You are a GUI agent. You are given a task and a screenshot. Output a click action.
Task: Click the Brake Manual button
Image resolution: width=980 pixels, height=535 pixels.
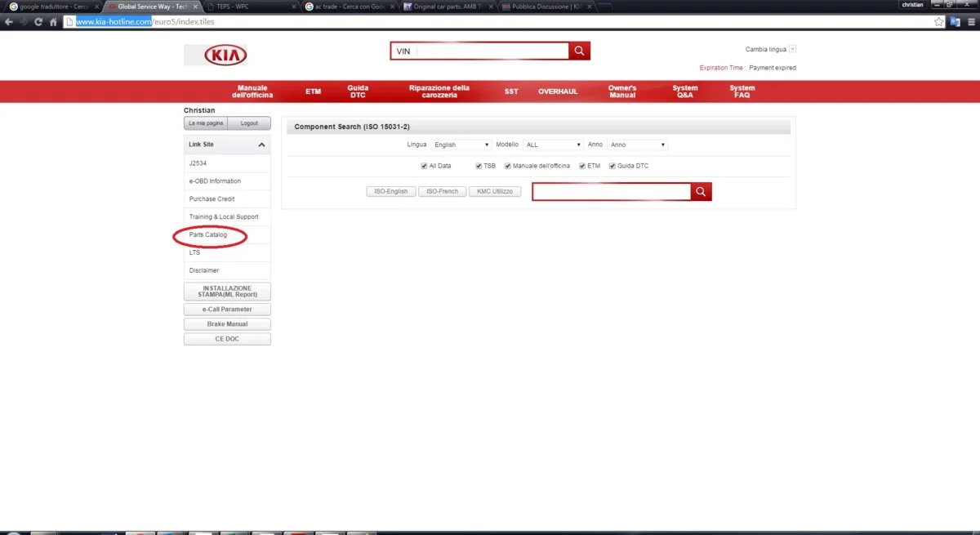(227, 324)
